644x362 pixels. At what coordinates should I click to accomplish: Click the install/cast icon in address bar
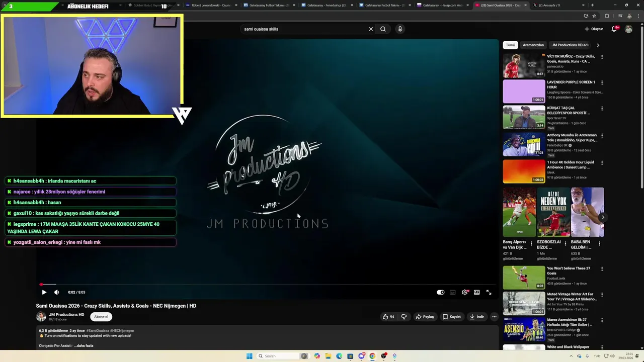586,16
